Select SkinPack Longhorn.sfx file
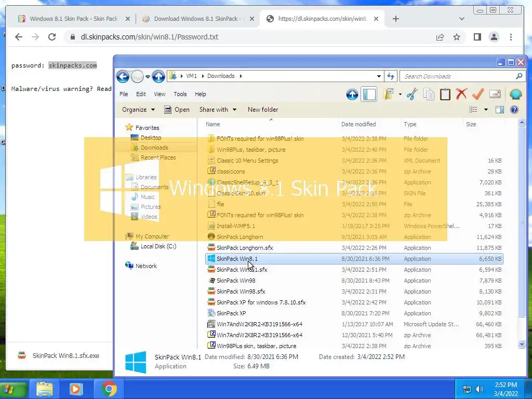The width and height of the screenshot is (532, 399). click(354, 248)
